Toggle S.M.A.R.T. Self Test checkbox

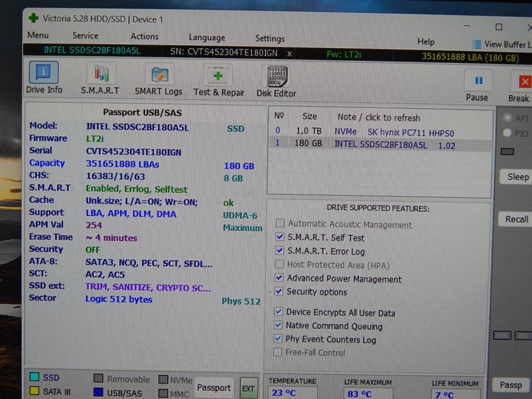[x=280, y=236]
